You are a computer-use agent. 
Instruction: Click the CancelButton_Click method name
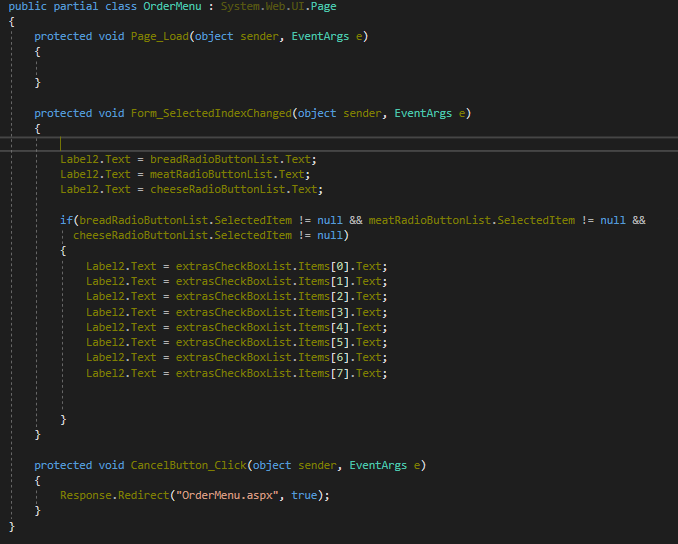(189, 465)
